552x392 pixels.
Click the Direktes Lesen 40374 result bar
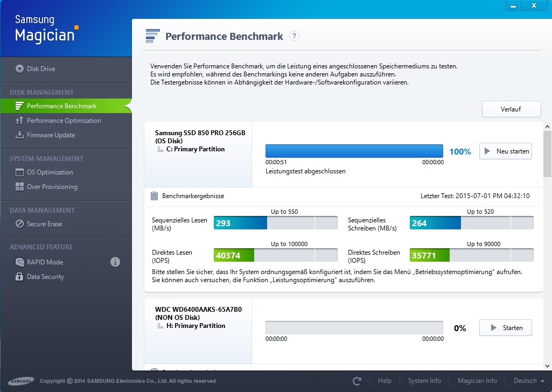tap(276, 255)
